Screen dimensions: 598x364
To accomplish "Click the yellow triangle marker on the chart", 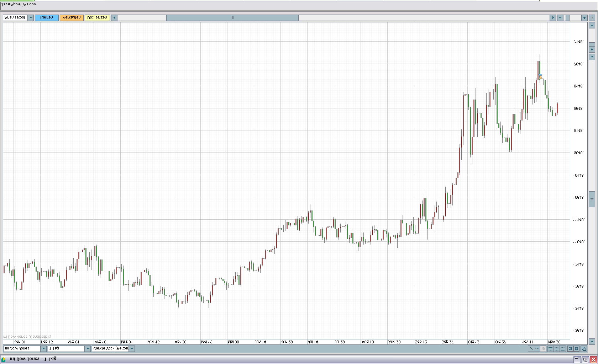I will [x=540, y=77].
